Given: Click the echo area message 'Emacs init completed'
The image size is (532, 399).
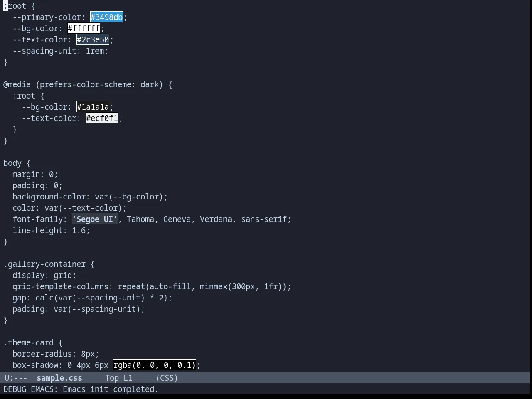Looking at the screenshot, I should pyautogui.click(x=111, y=389).
